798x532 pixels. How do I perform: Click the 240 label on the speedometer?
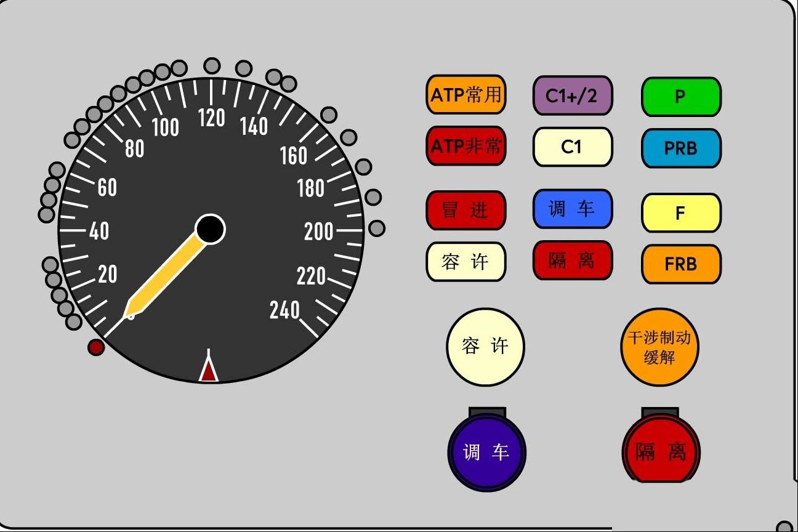[284, 311]
